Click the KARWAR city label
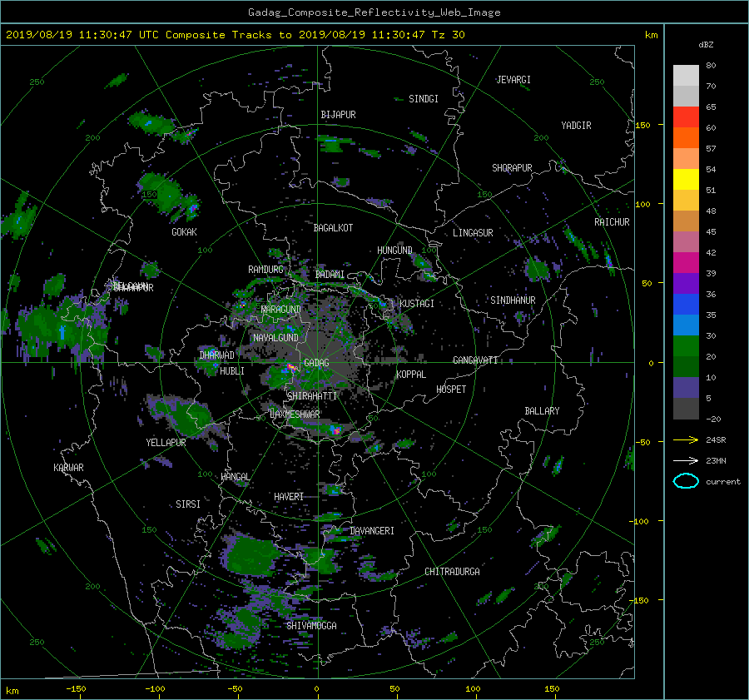The image size is (749, 700). pyautogui.click(x=68, y=468)
